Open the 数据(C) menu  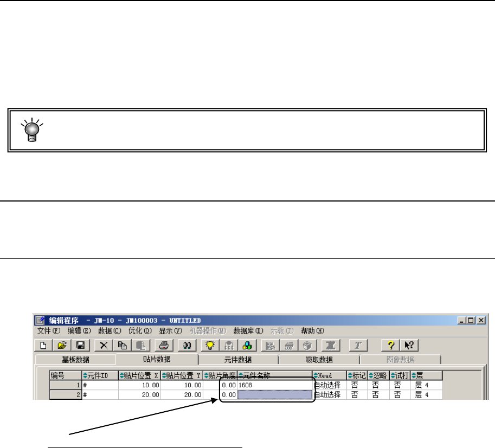(x=110, y=331)
